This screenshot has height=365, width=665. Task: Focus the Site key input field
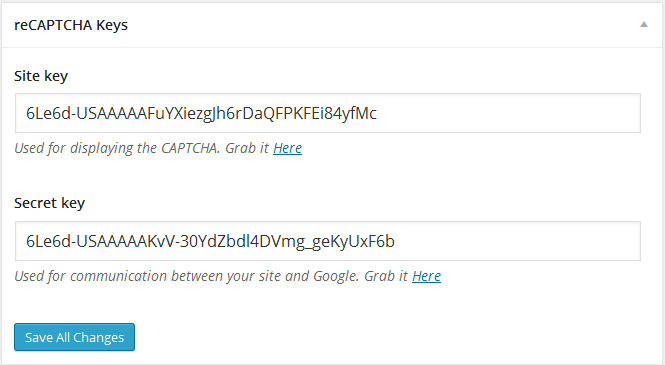pyautogui.click(x=328, y=113)
